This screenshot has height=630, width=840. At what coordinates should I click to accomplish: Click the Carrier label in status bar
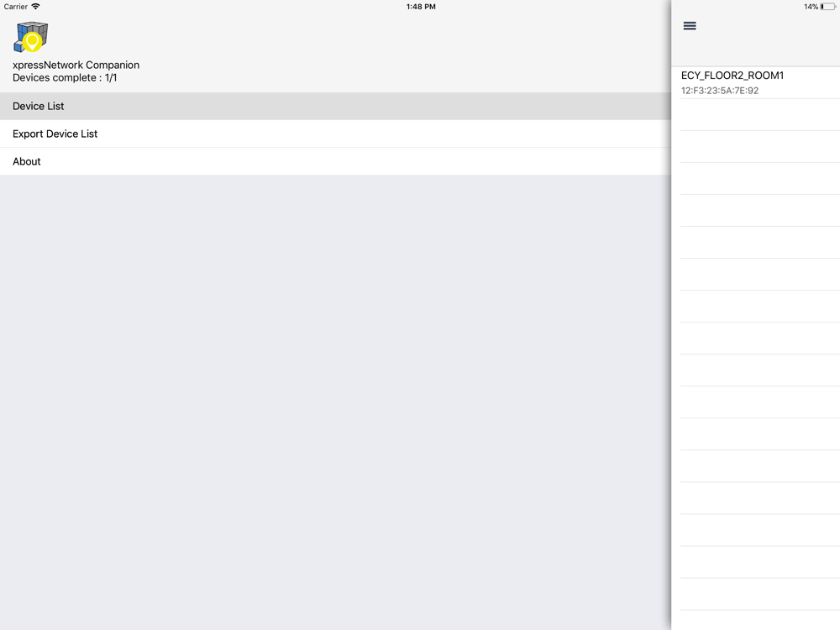point(15,7)
